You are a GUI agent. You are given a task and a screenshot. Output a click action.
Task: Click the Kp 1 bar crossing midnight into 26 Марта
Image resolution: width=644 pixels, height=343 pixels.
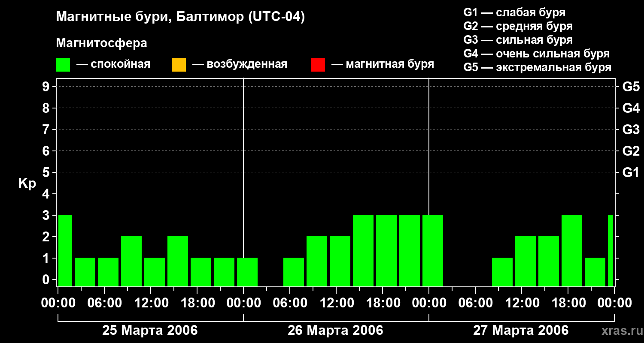[x=247, y=272]
